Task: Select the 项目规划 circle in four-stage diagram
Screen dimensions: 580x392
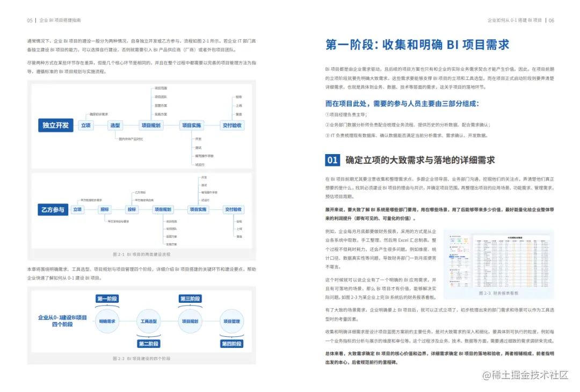Action: (x=190, y=321)
